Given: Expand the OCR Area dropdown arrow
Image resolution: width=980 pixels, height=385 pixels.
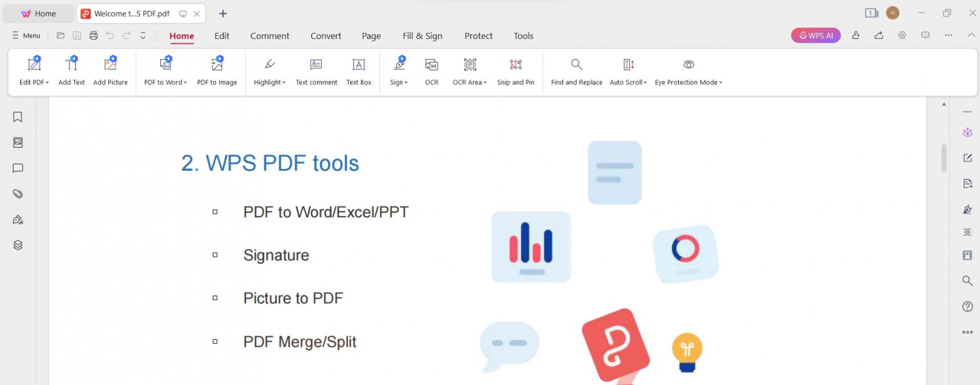Looking at the screenshot, I should (485, 83).
